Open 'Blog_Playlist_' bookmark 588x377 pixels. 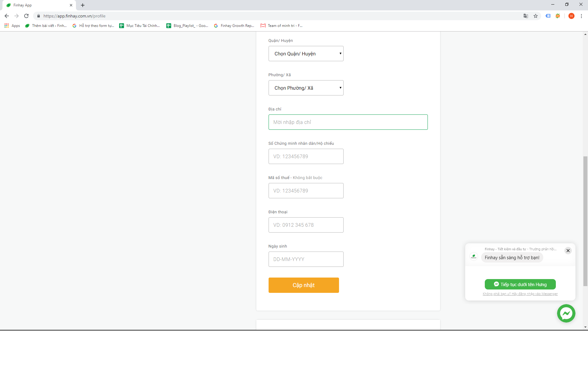point(187,26)
